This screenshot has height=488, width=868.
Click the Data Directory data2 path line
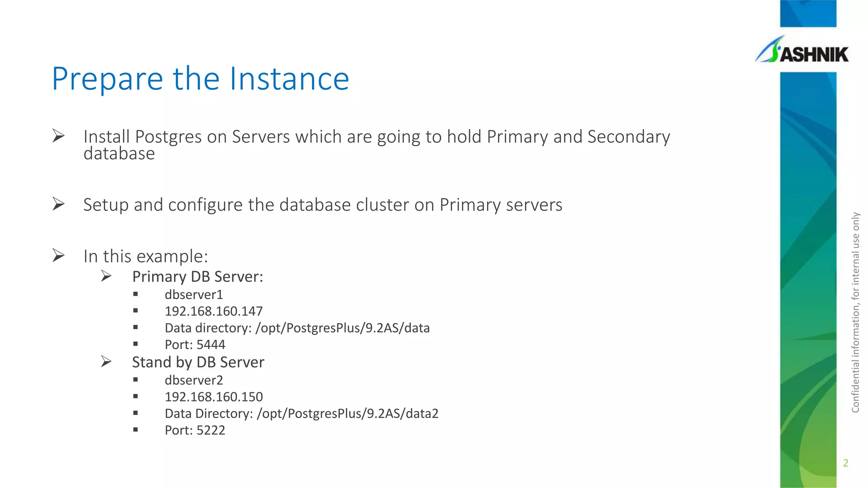pyautogui.click(x=301, y=413)
